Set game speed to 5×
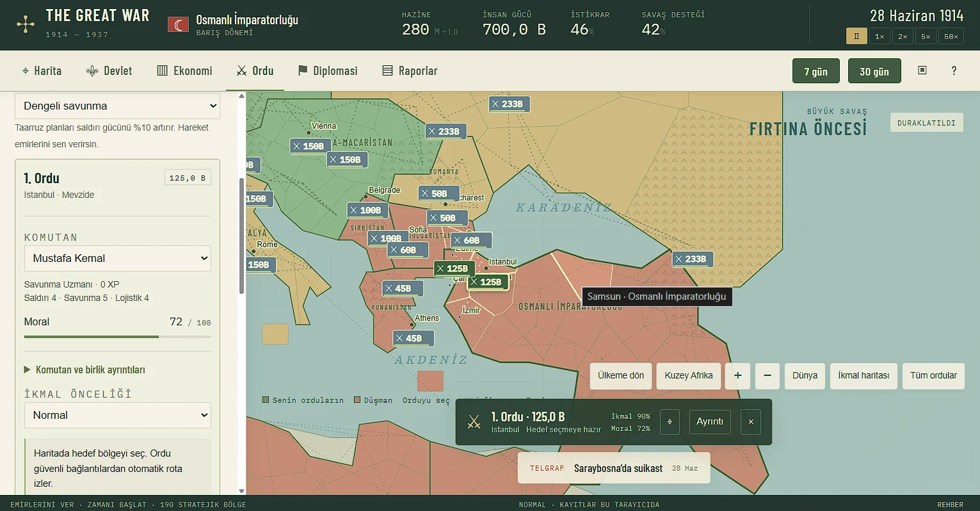Viewport: 980px width, 511px height. click(926, 36)
